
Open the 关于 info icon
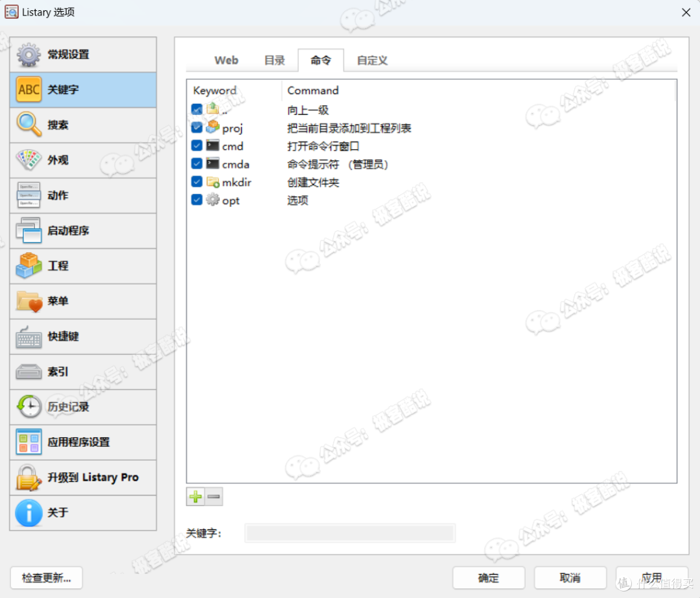[29, 512]
